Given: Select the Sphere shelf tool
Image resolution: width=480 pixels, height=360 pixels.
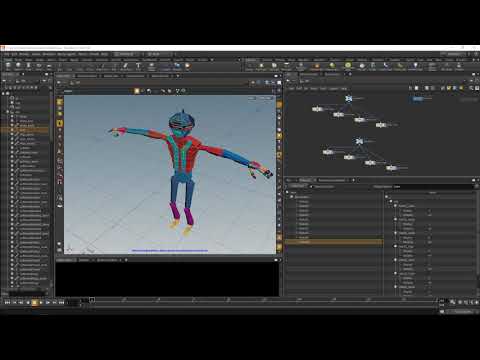Looking at the screenshot, I should pos(18,66).
